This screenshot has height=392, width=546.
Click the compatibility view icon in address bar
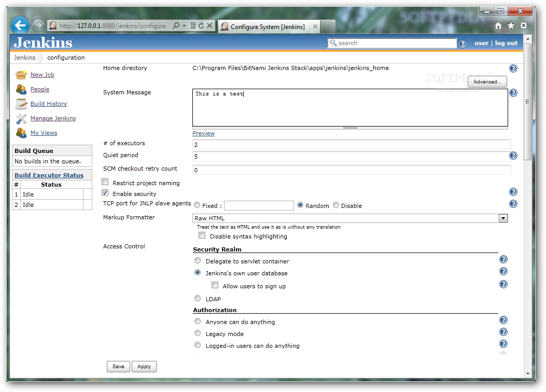(193, 25)
